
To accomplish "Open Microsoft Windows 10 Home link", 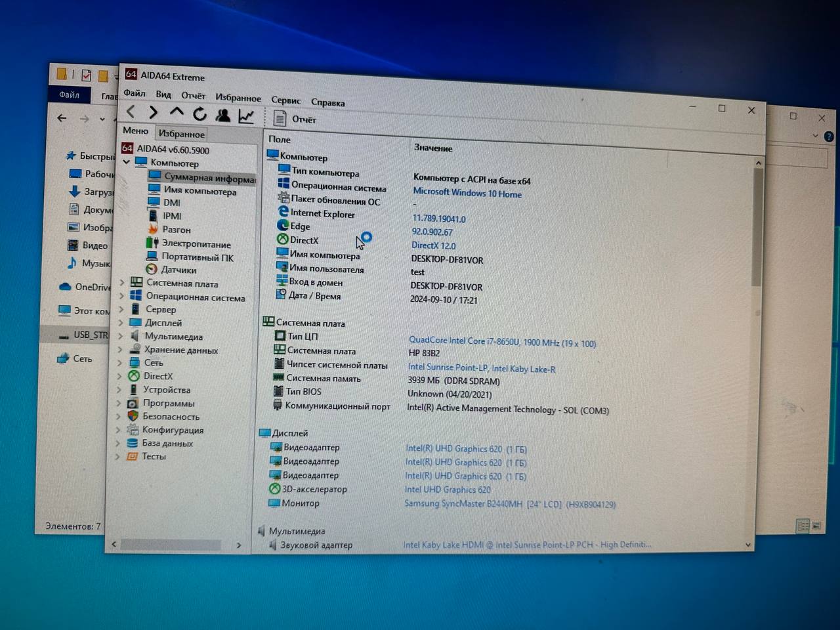I will (x=467, y=193).
